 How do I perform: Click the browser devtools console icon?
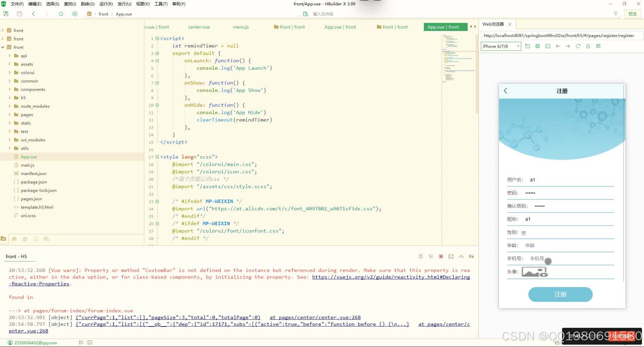548,46
